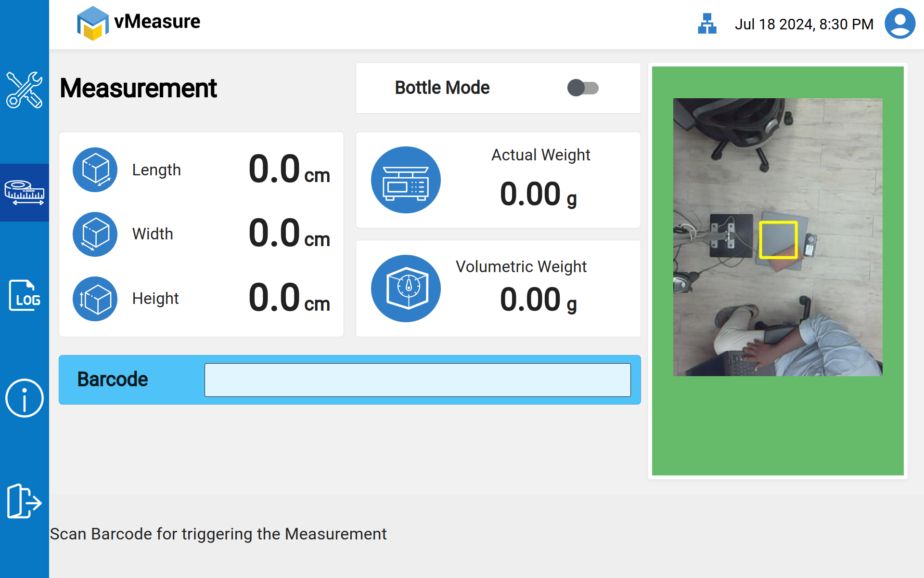Screen dimensions: 924x578
Task: Click the Height box icon
Action: click(x=95, y=299)
